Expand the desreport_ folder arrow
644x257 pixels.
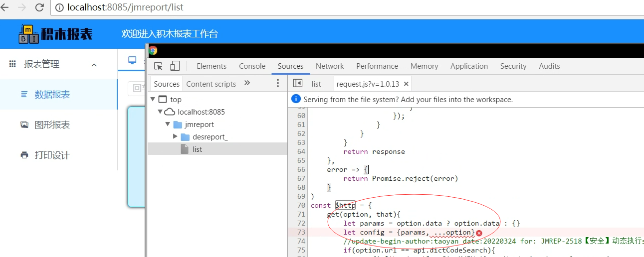pyautogui.click(x=175, y=136)
